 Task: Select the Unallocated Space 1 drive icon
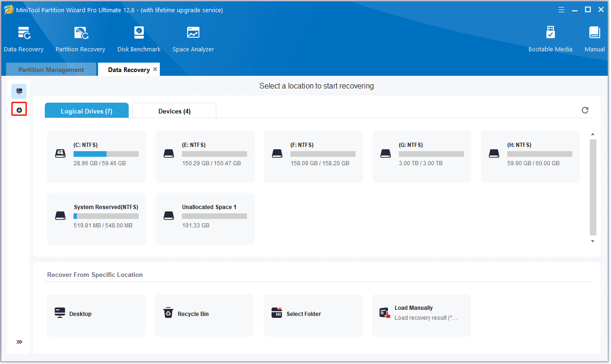pyautogui.click(x=169, y=216)
